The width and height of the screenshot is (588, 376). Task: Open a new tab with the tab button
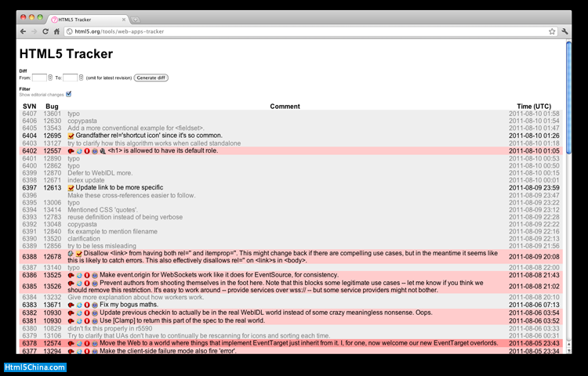[x=135, y=18]
